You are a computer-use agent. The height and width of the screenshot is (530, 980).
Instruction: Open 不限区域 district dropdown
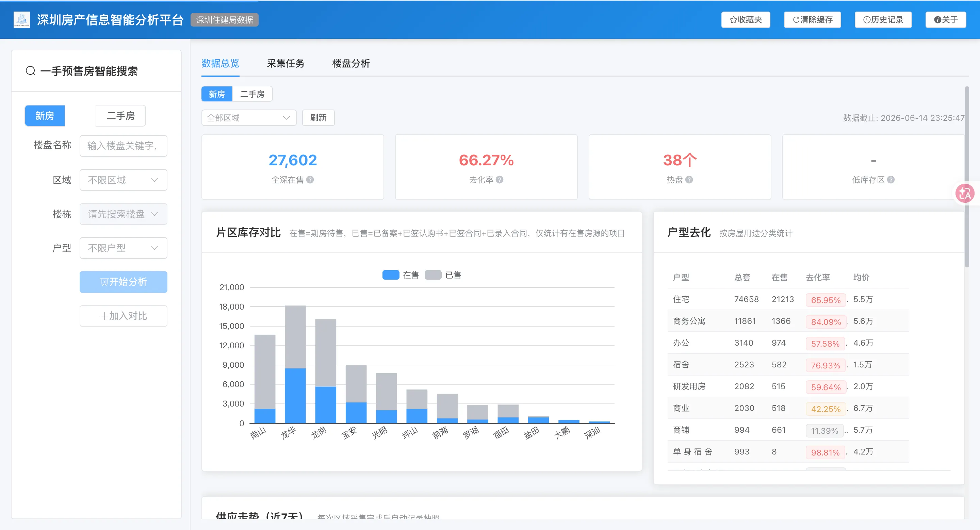[x=123, y=180]
